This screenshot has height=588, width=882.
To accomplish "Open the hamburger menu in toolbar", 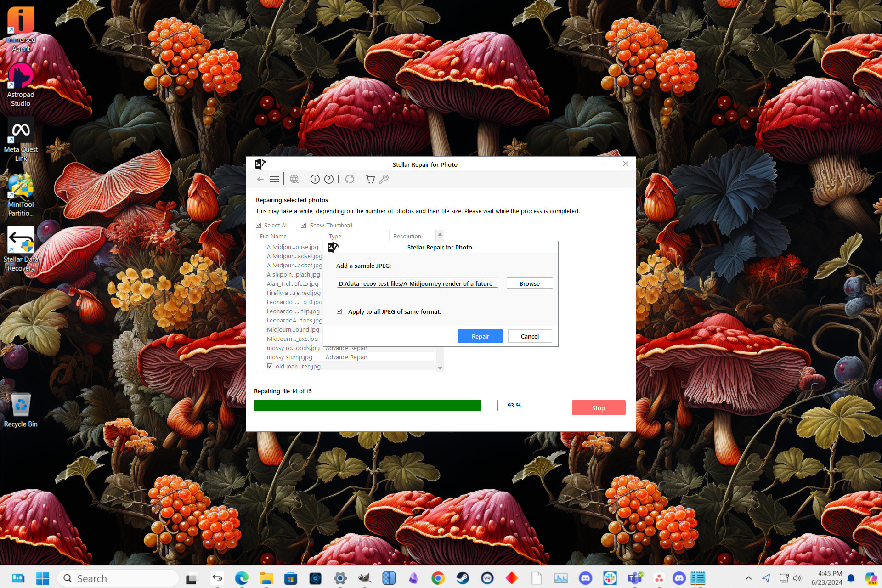I will coord(275,179).
